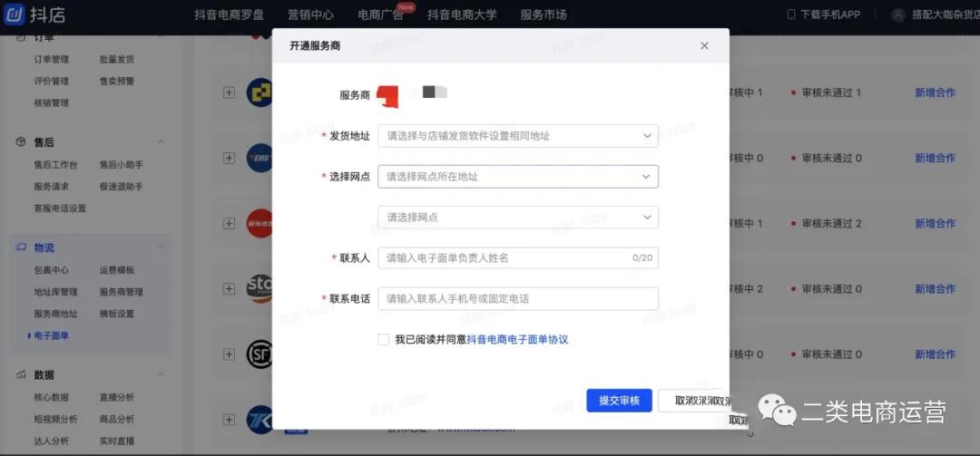The image size is (980, 456).
Task: Open the 抖音电商电子面单协议 link
Action: 517,339
